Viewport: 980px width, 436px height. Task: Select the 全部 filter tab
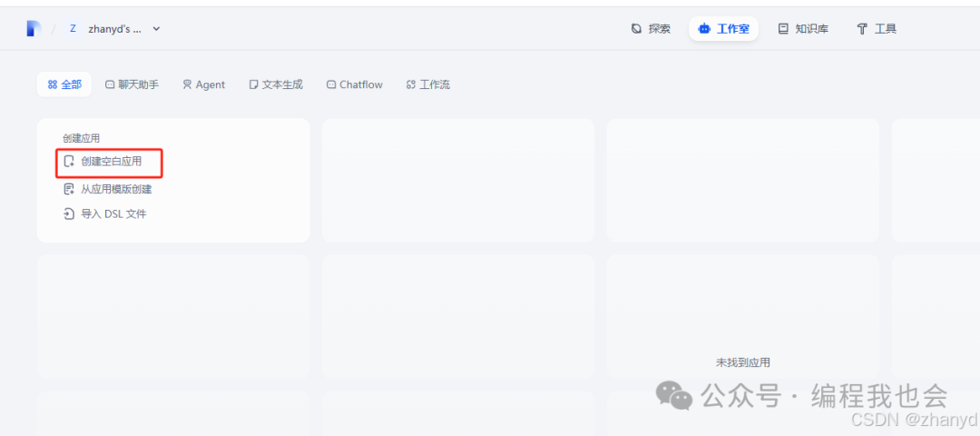click(64, 84)
